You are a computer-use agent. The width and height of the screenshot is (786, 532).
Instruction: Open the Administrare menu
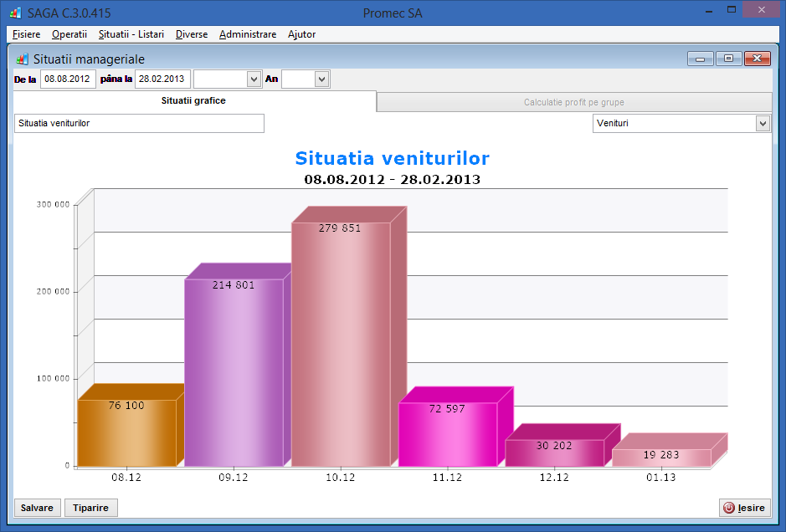click(x=248, y=34)
